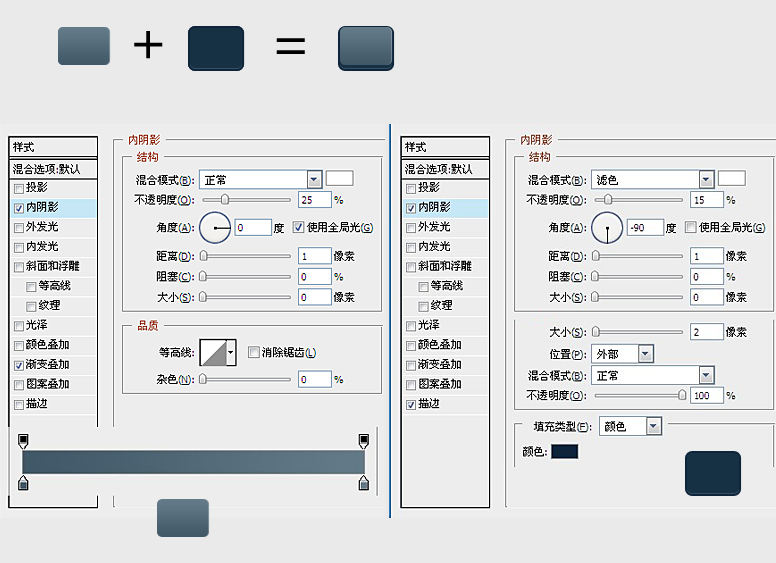Screen dimensions: 776x563
Task: Click the dark navy button sample after plus sign
Action: pyautogui.click(x=216, y=48)
